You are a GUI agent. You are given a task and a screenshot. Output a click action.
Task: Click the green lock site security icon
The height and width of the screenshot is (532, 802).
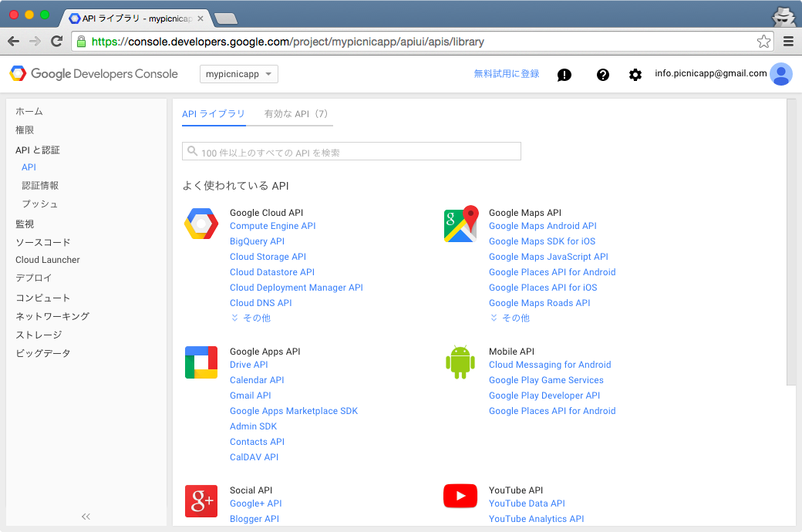coord(81,42)
